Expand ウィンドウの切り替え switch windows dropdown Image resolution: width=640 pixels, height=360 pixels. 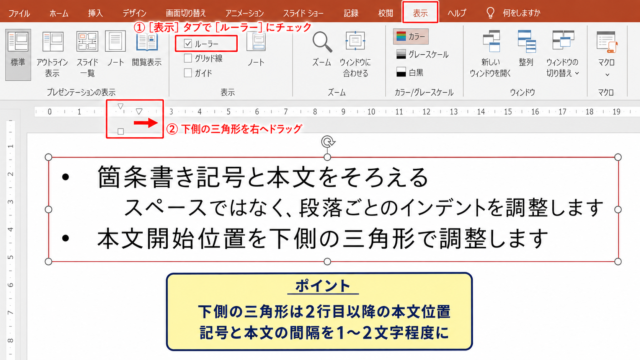point(562,54)
